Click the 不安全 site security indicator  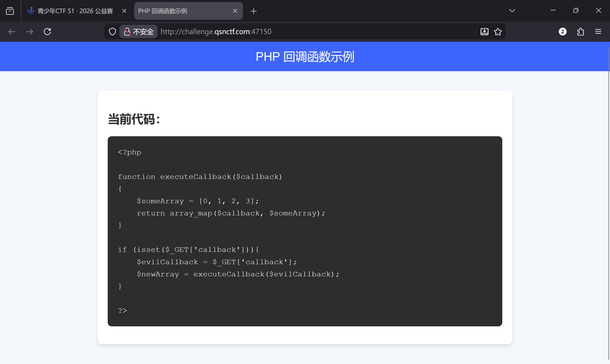point(139,32)
